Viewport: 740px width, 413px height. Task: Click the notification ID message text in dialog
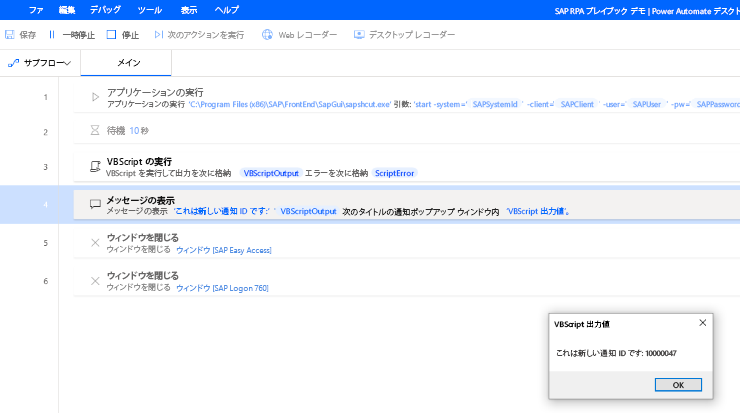(616, 353)
